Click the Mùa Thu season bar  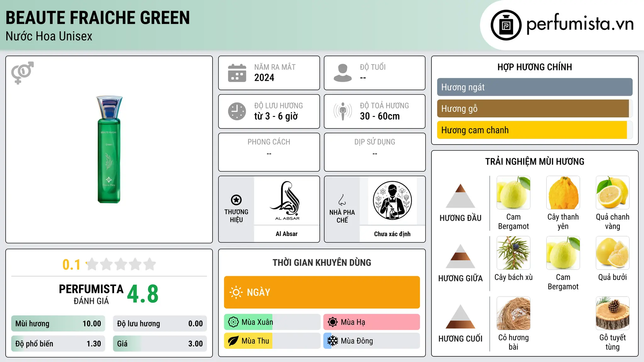[272, 341]
